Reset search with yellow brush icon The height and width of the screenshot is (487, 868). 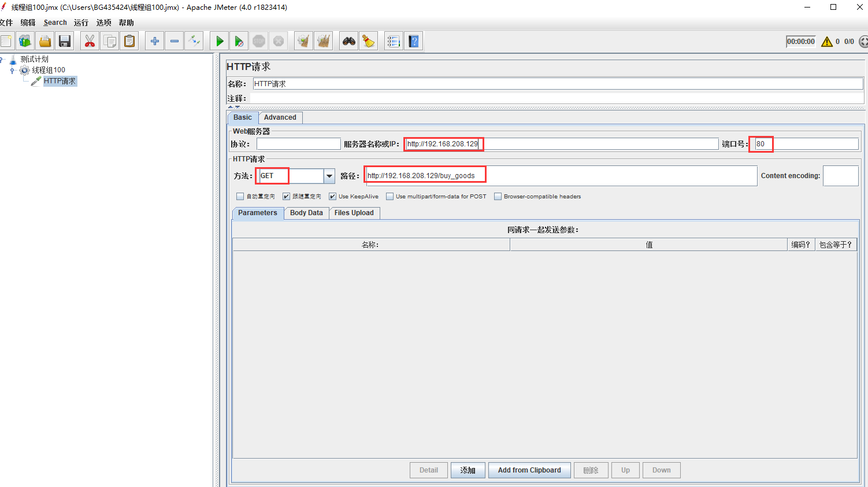(369, 41)
